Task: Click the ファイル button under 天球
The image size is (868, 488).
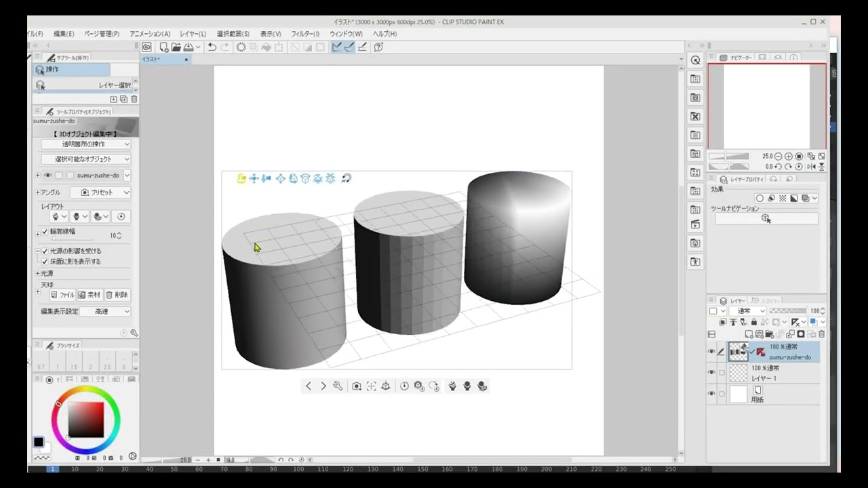Action: (62, 295)
